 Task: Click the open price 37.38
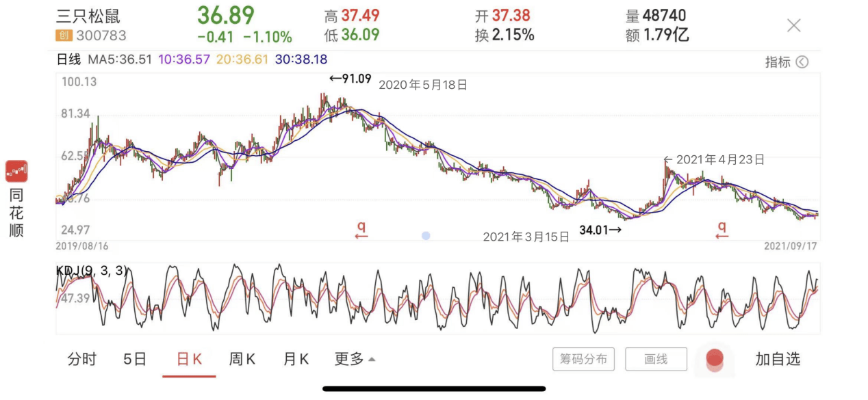point(511,16)
